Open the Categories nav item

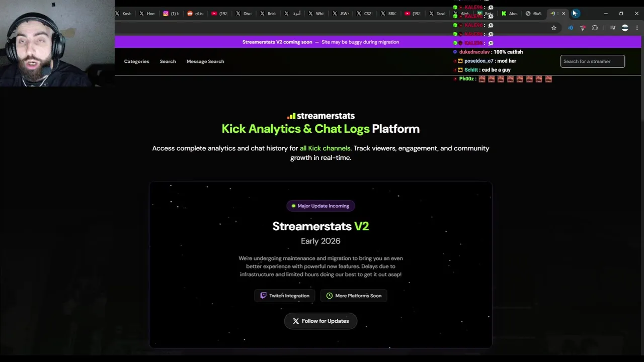pyautogui.click(x=136, y=61)
